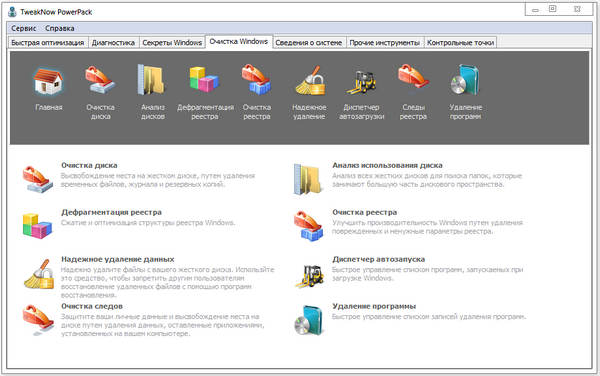Launch Дефрагментация реестра cubes icon in toolbar
600x376 pixels.
[x=204, y=79]
